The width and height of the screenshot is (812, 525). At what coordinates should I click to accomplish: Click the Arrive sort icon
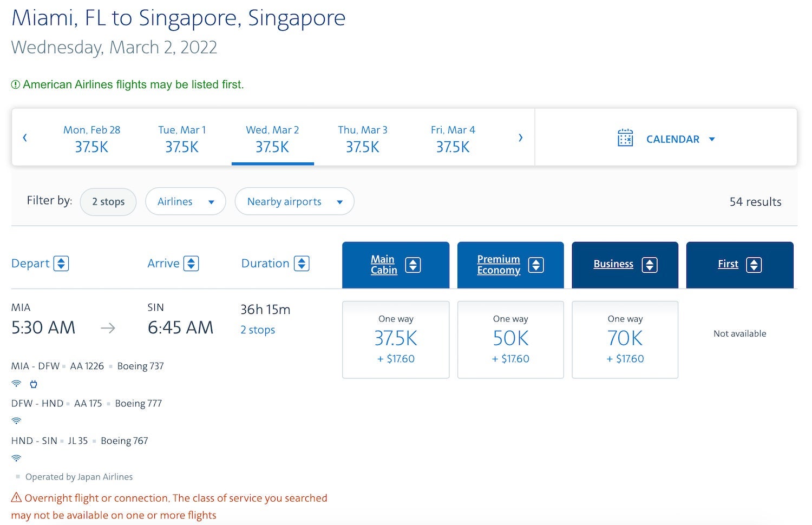(191, 264)
